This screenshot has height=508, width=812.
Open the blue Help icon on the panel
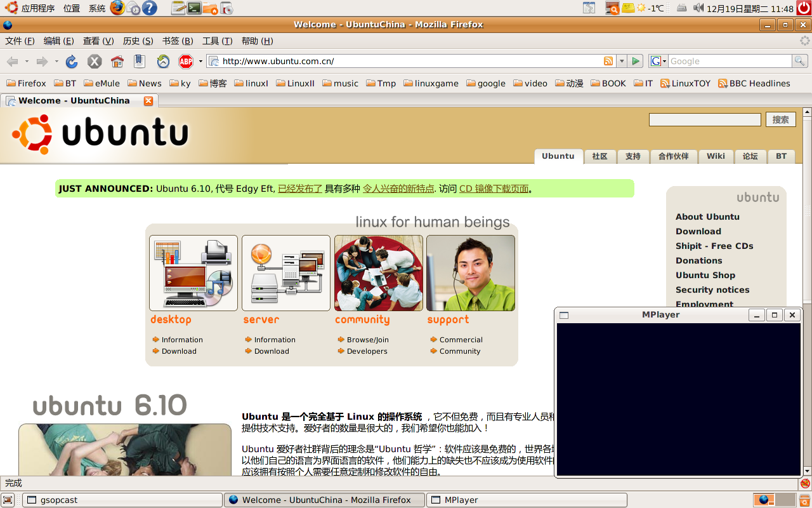[150, 8]
